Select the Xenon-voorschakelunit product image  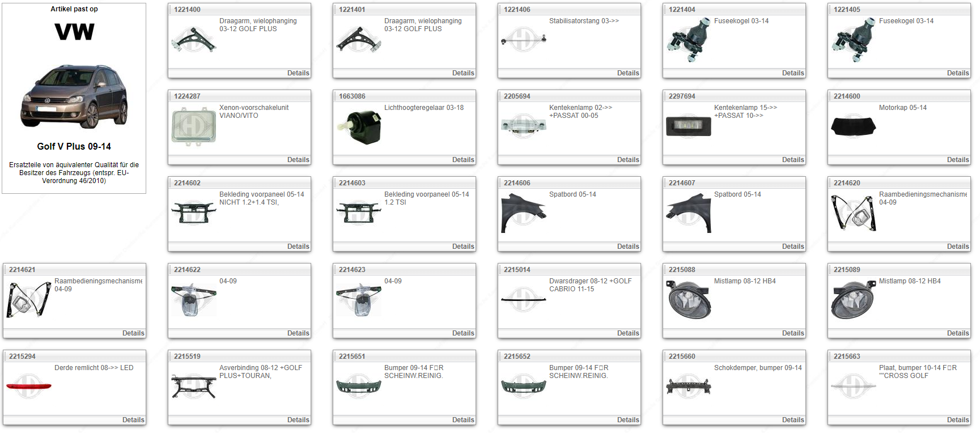[x=193, y=126]
